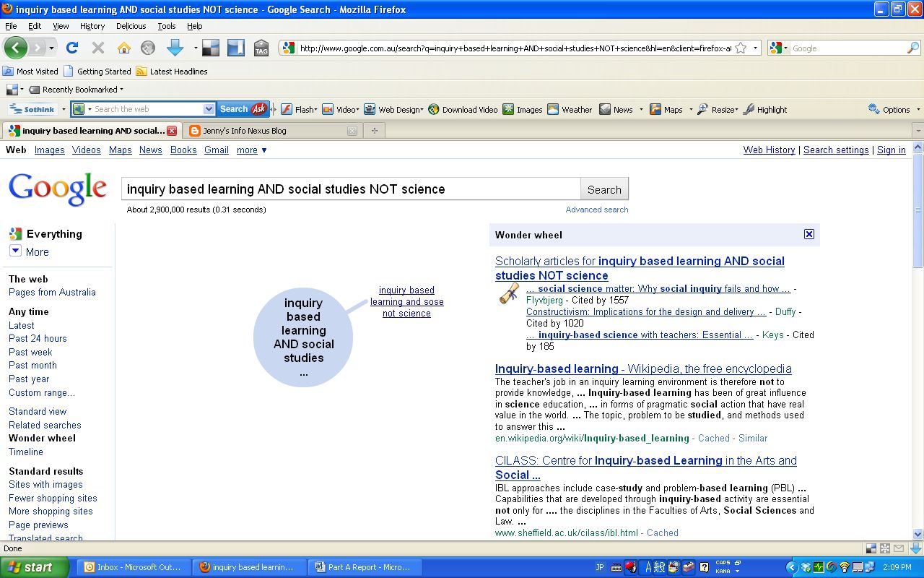Open the Web Design toolbar menu
Image resolution: width=924 pixels, height=578 pixels.
[x=393, y=110]
